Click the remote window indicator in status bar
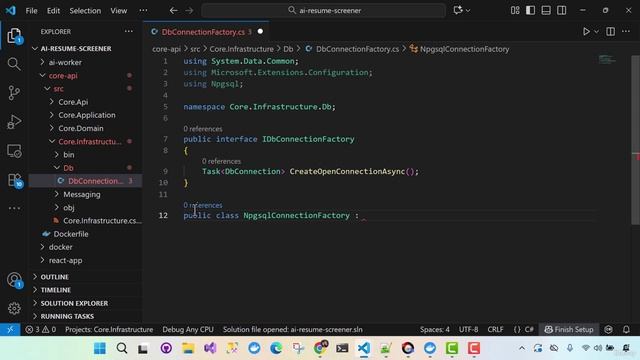 click(10, 329)
